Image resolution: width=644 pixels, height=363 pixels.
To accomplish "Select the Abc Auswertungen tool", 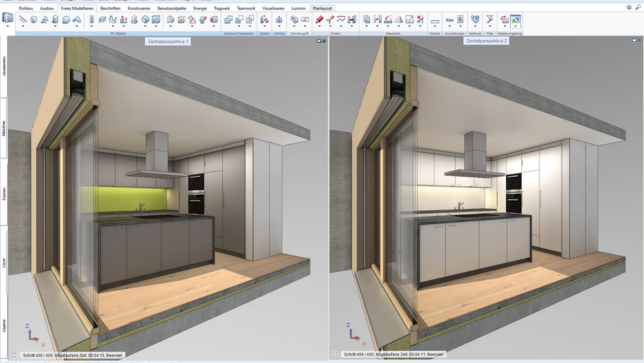I will tap(450, 19).
